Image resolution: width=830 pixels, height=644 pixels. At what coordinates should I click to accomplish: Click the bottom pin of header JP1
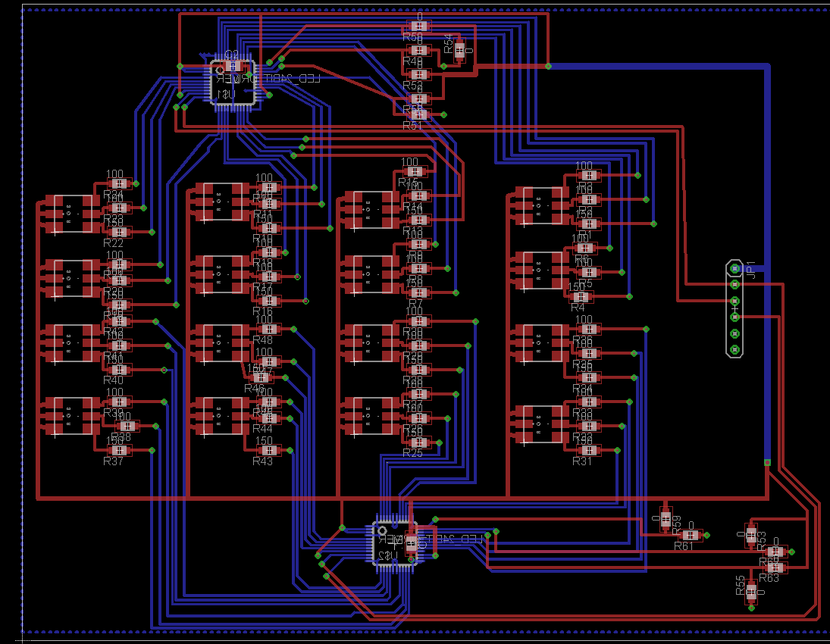[734, 349]
